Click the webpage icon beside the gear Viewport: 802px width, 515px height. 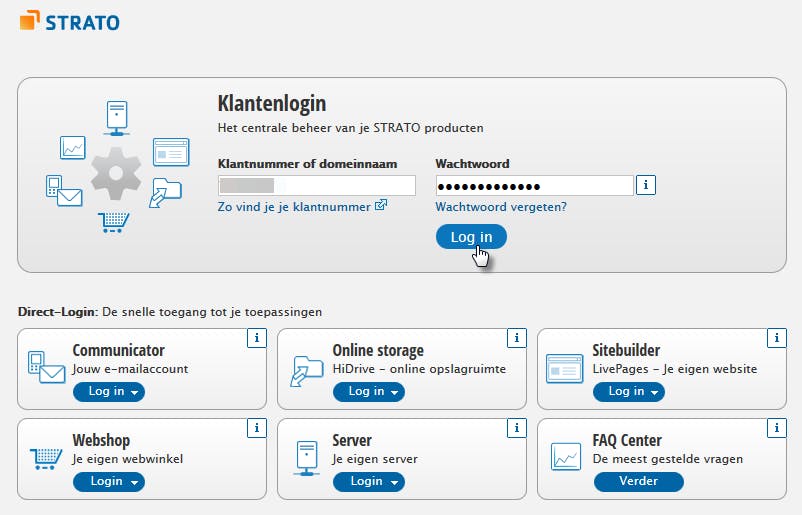click(171, 152)
